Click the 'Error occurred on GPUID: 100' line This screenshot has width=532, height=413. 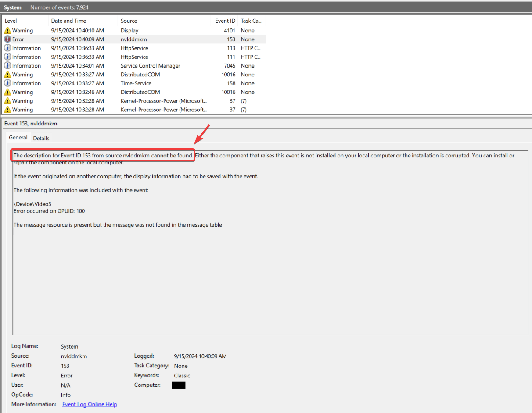click(49, 211)
